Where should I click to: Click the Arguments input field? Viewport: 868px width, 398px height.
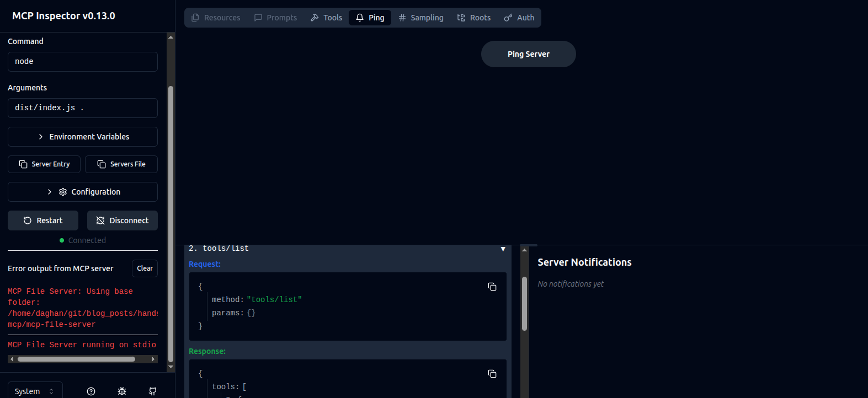click(83, 108)
